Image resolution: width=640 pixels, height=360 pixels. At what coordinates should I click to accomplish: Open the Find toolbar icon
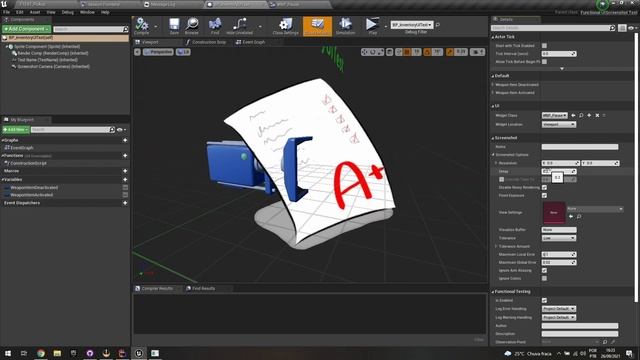[x=215, y=25]
